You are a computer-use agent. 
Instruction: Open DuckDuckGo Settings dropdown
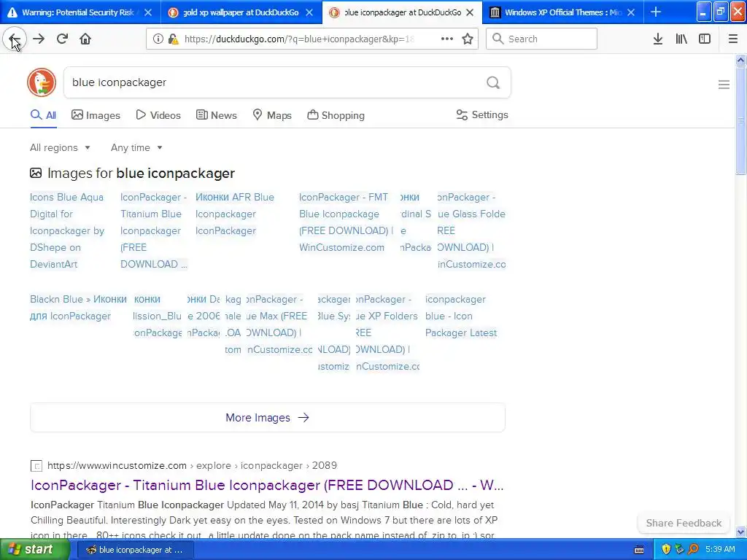coord(482,114)
